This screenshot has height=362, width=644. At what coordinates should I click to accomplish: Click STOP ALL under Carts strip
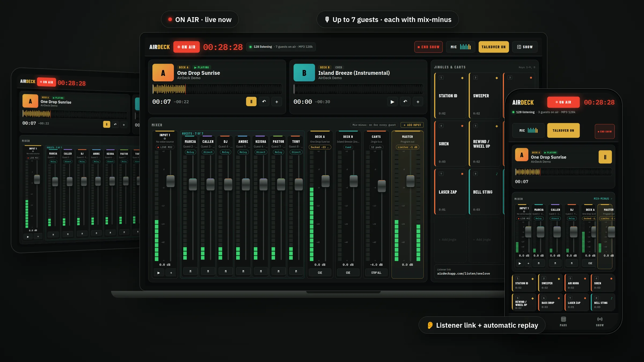coord(376,273)
